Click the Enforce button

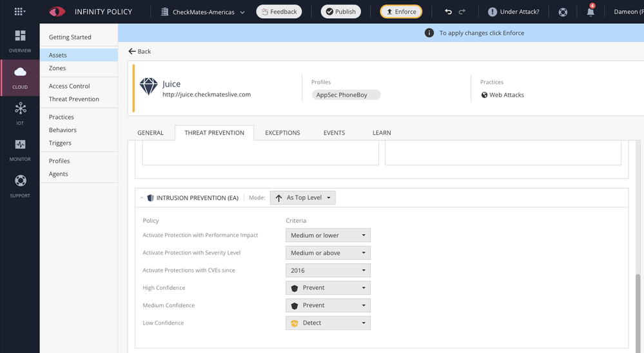tap(401, 12)
